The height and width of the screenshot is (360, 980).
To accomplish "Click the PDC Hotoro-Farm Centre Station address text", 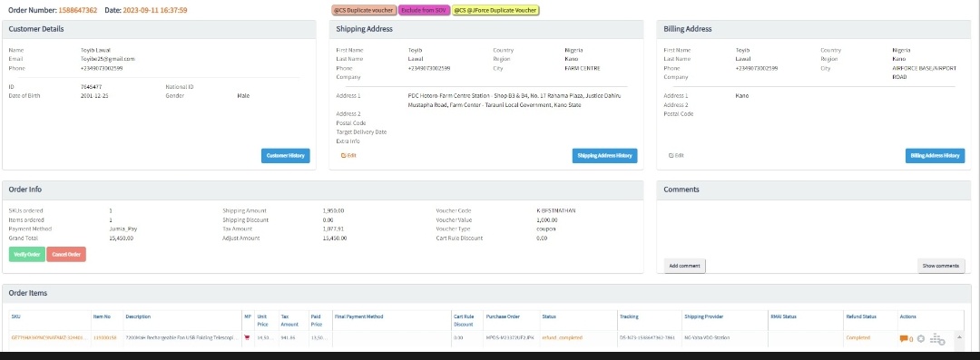I will (x=514, y=100).
